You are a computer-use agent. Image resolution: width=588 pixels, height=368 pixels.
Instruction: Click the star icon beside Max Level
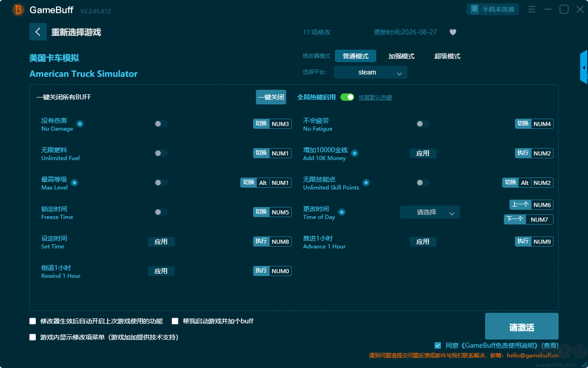[x=74, y=183]
